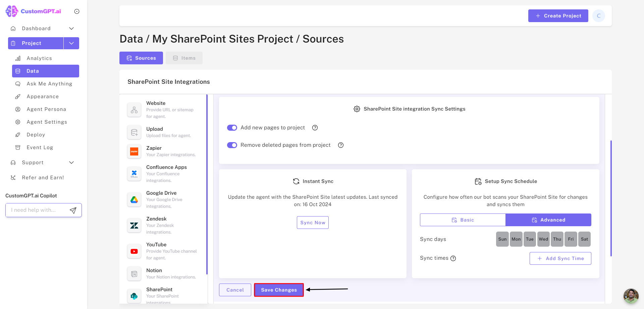Open Analytics from the sidebar
The image size is (644, 309).
(x=39, y=58)
